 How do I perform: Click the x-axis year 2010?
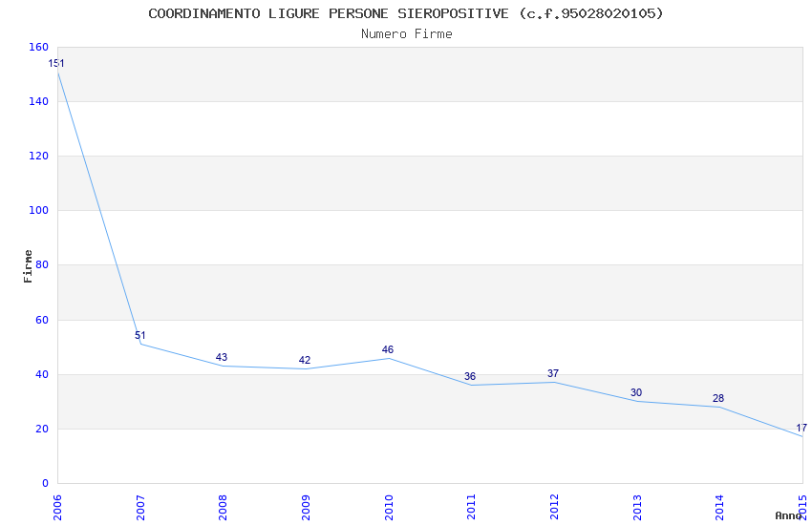click(389, 508)
